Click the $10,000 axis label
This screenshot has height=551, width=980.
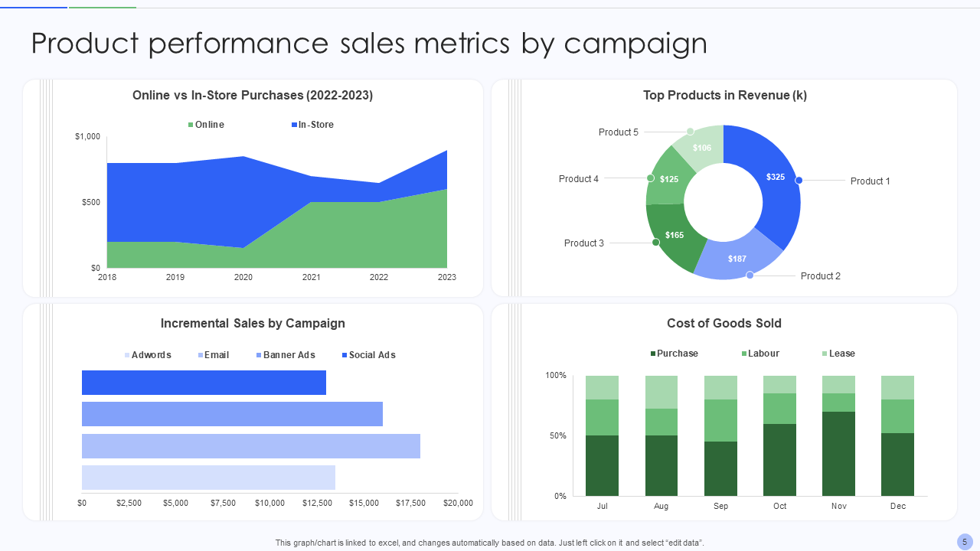269,504
